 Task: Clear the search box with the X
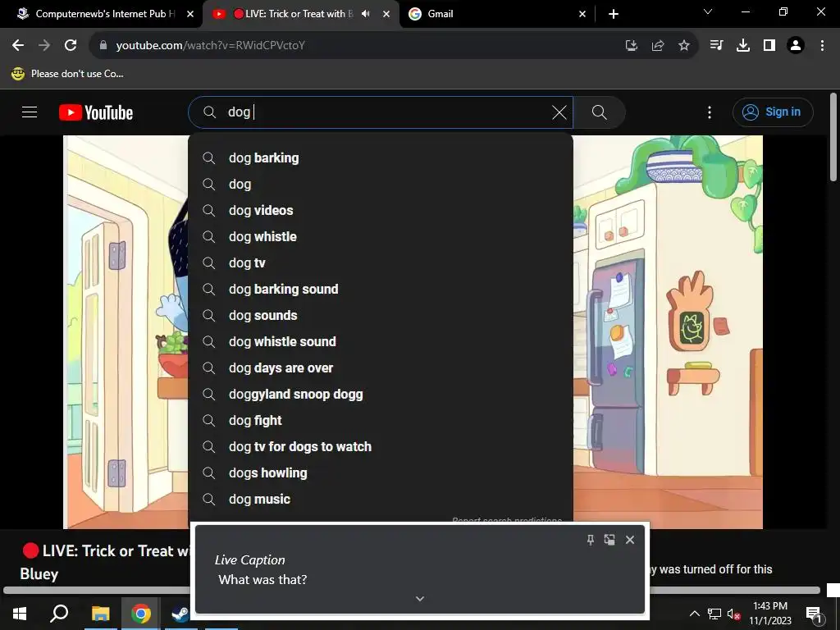click(559, 112)
